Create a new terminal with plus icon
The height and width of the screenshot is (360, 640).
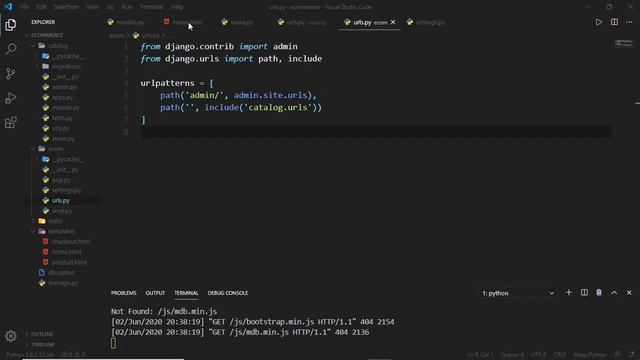click(569, 293)
